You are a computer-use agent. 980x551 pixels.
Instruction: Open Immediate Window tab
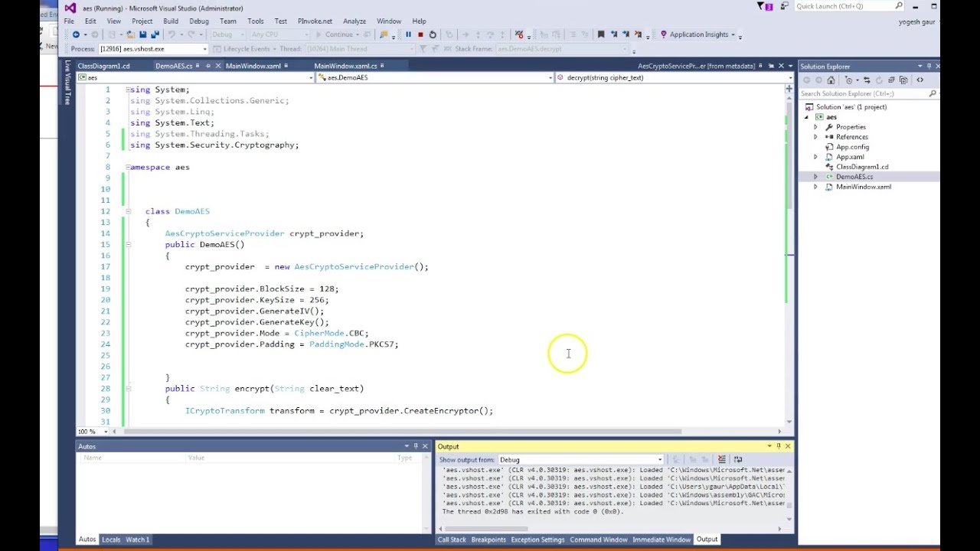[661, 540]
